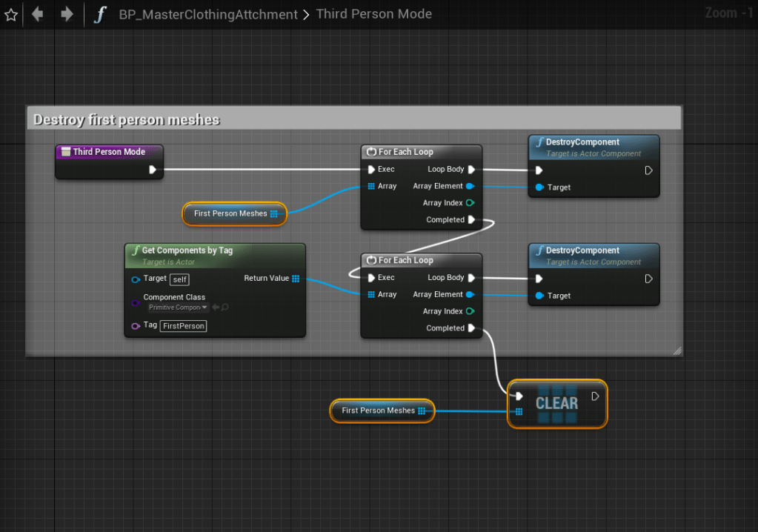Click the exec output pin on CLEAR node

tap(596, 396)
